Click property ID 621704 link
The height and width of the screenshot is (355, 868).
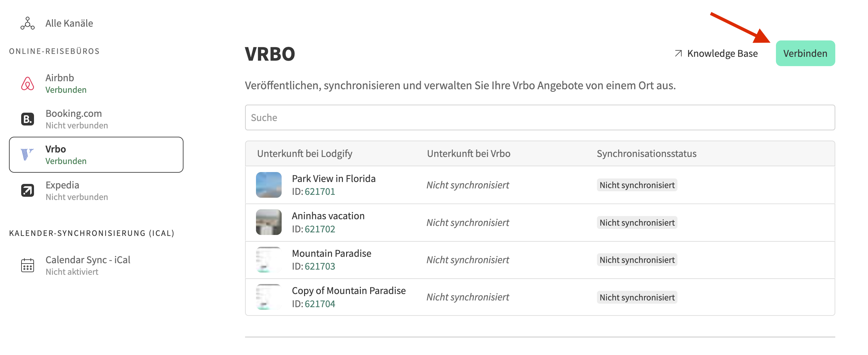click(319, 304)
